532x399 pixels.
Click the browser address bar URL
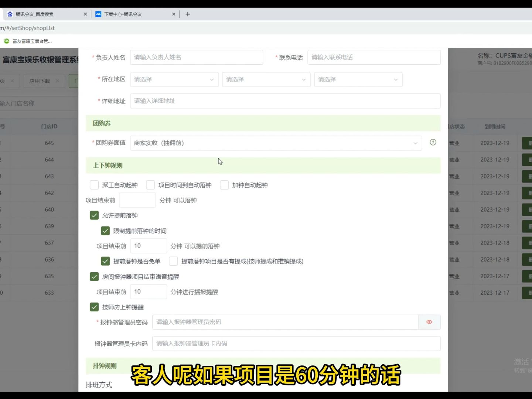[x=27, y=28]
